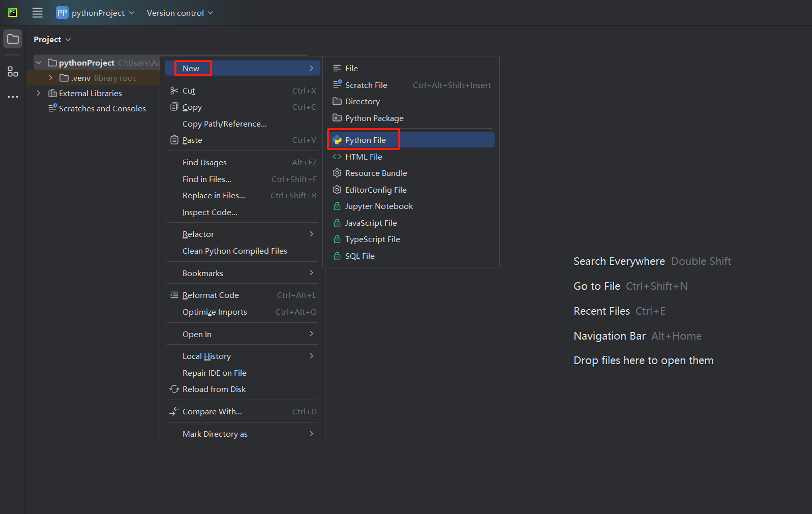Choose Find Usages menu item
Screen dimensions: 812x514
243,162
